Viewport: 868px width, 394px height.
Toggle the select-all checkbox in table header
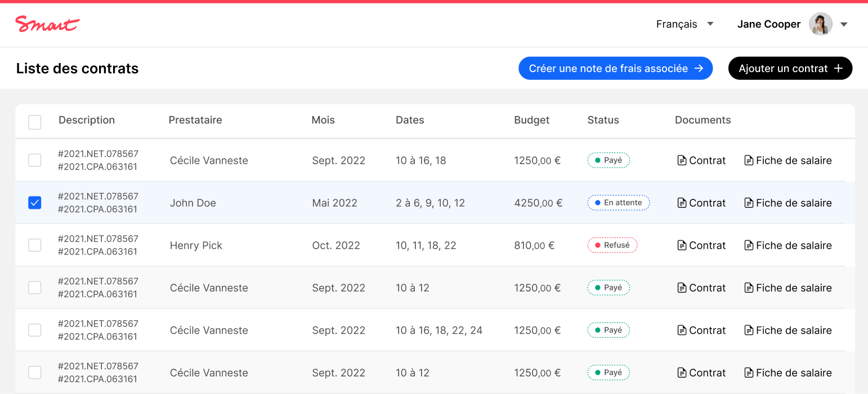click(35, 122)
